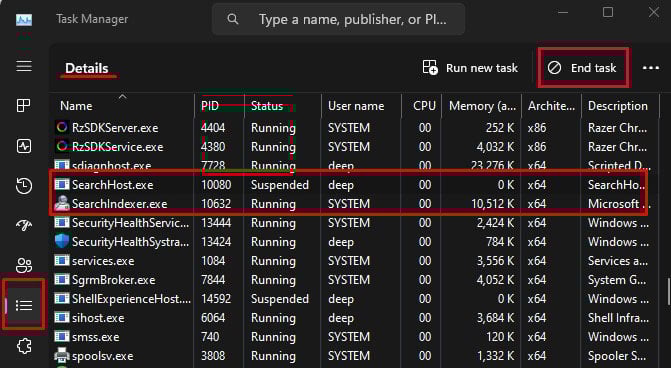Open the Startup apps page icon
Image resolution: width=671 pixels, height=368 pixels.
tap(24, 225)
